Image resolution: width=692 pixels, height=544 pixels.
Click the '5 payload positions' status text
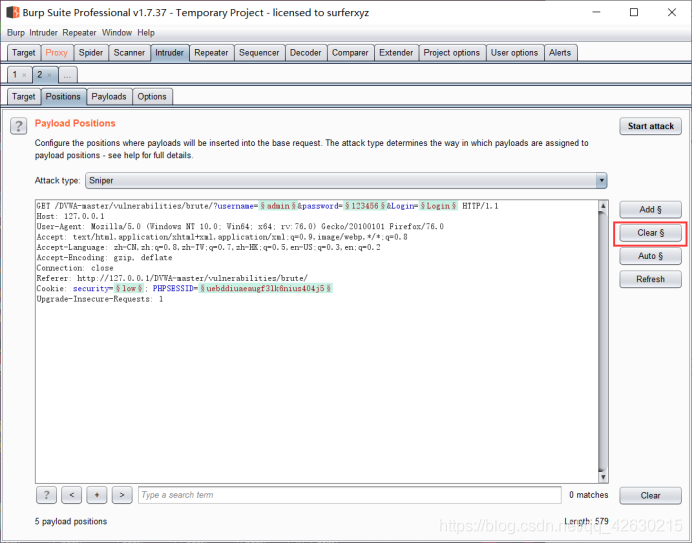click(71, 521)
